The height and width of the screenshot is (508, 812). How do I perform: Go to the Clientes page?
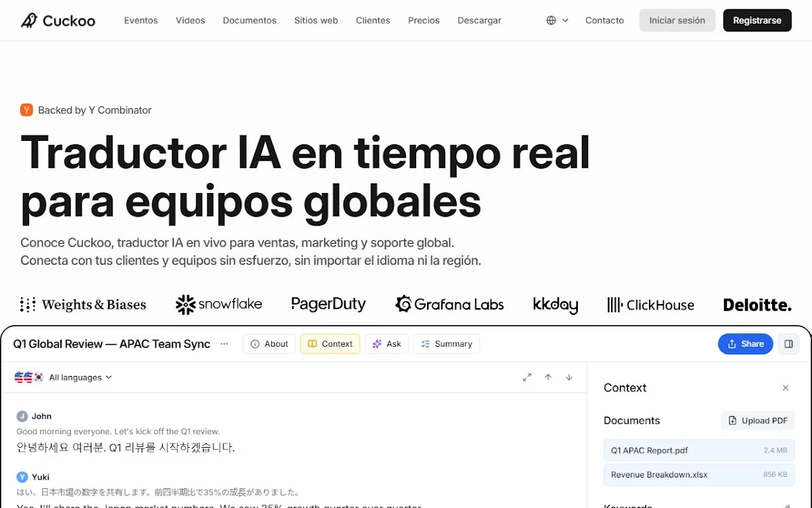click(x=373, y=20)
